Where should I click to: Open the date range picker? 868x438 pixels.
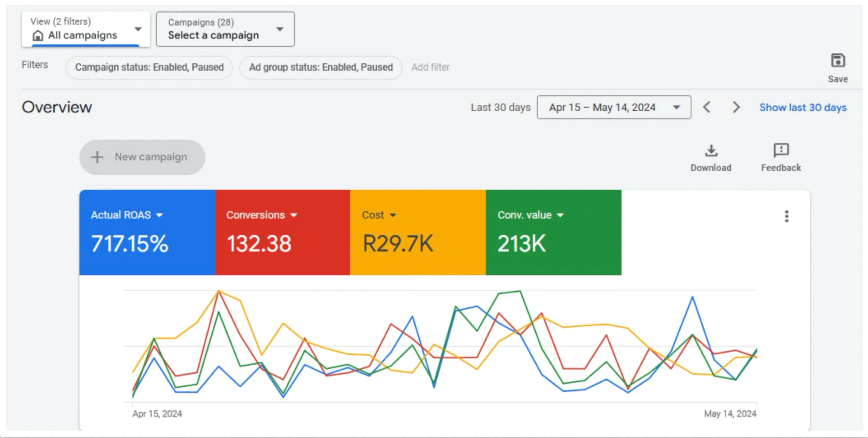tap(614, 107)
